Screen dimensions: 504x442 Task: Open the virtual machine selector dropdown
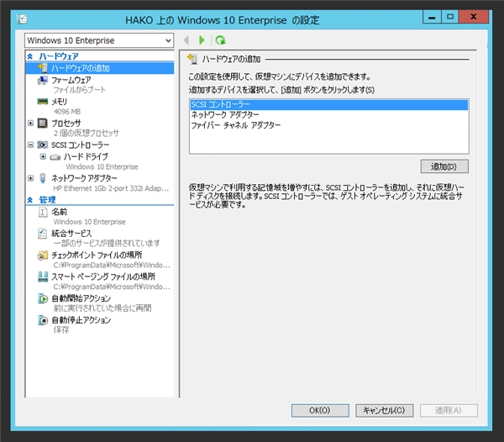(99, 40)
